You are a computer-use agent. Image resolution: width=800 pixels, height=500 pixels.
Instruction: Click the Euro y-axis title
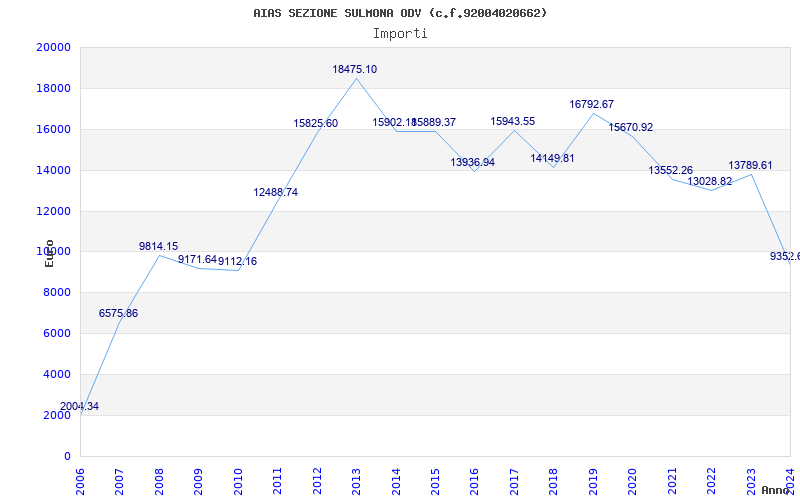coord(49,254)
